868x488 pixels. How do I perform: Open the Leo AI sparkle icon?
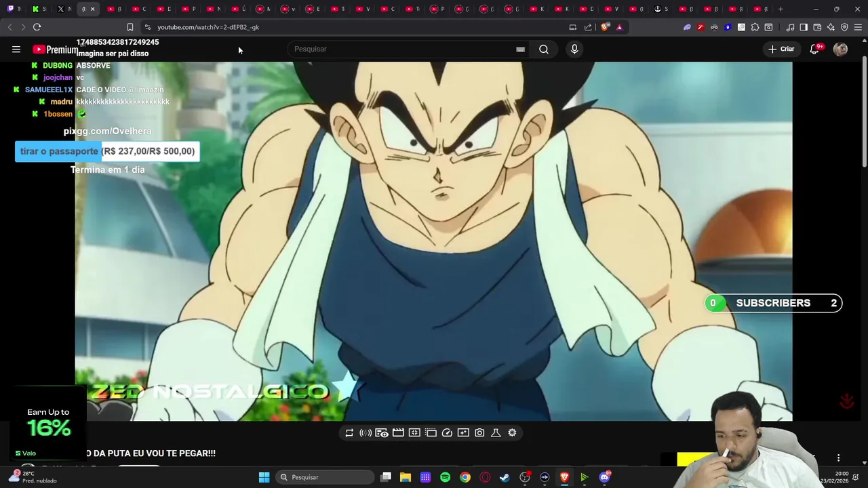click(x=831, y=27)
